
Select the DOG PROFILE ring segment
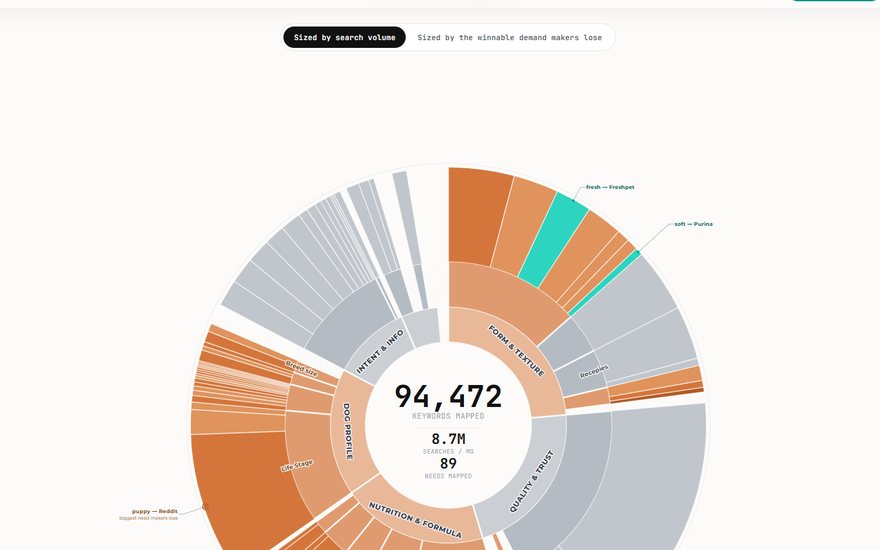click(x=347, y=431)
